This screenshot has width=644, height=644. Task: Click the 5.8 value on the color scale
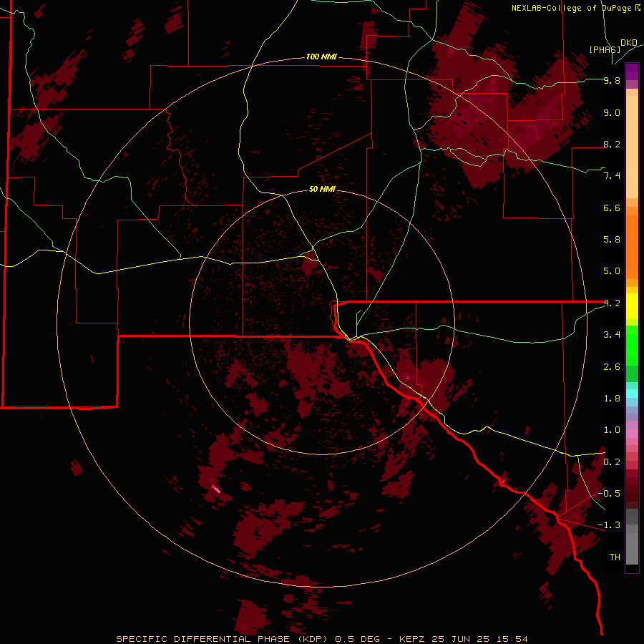click(x=612, y=240)
